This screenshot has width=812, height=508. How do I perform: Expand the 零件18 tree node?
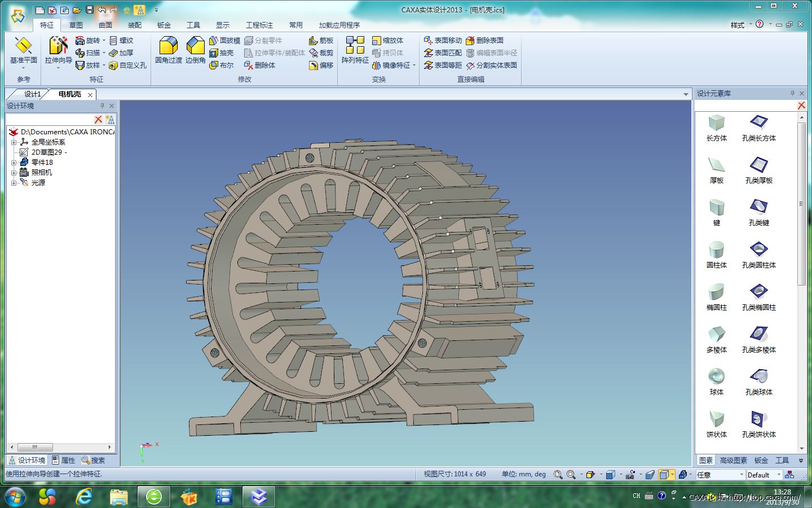pos(14,163)
